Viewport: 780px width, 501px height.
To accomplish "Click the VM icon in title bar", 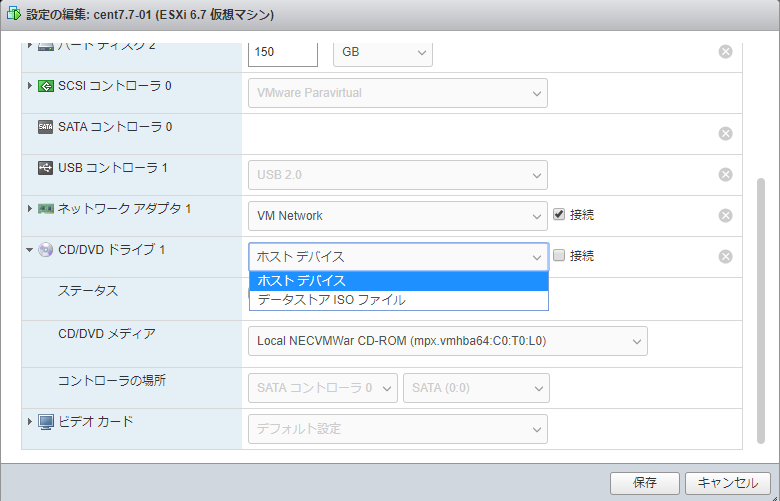I will [14, 14].
